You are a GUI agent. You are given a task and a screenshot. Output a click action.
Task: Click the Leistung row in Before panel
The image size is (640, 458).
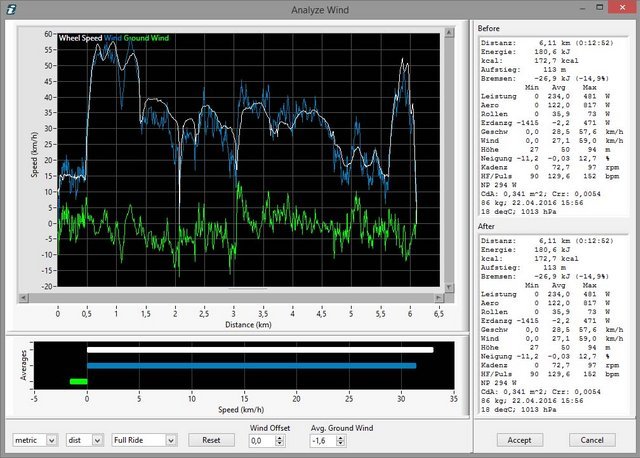pos(545,96)
